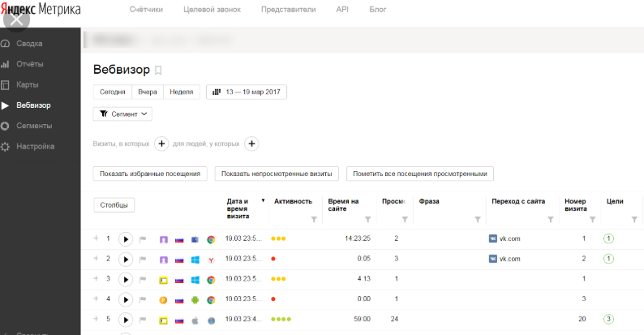Sort by Дата и время визита arrow

pyautogui.click(x=263, y=200)
